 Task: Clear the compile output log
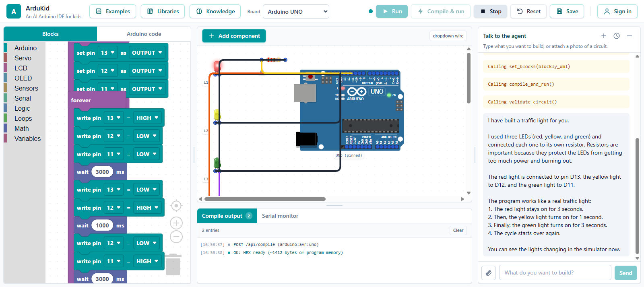[x=458, y=230]
